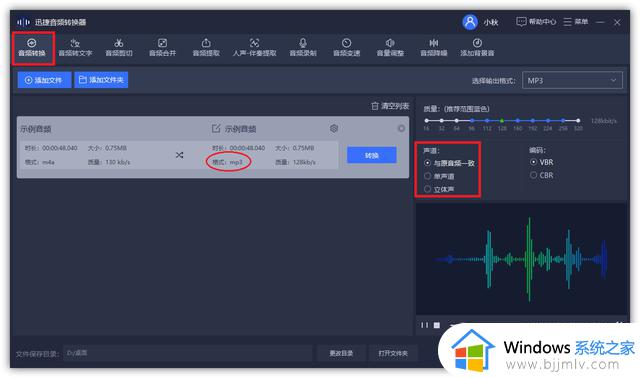Stop the audio preview playback
The width and height of the screenshot is (640, 378).
tap(437, 325)
